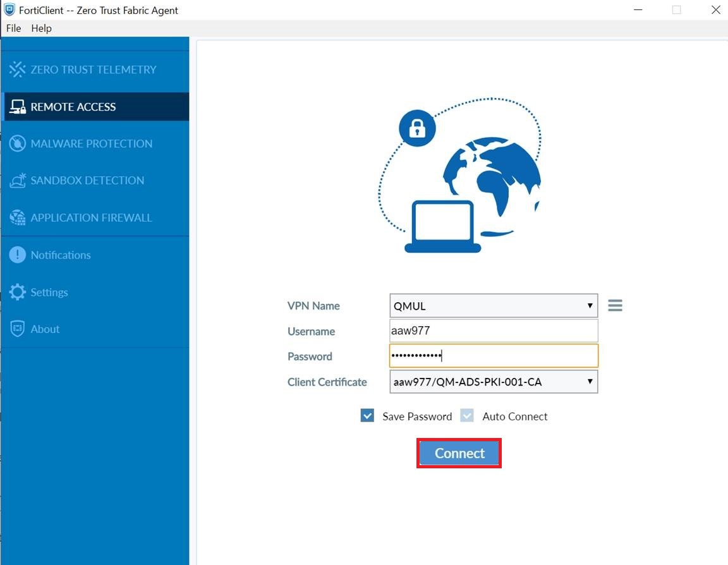The height and width of the screenshot is (565, 728).
Task: Toggle the Save Password checkbox
Action: tap(367, 416)
